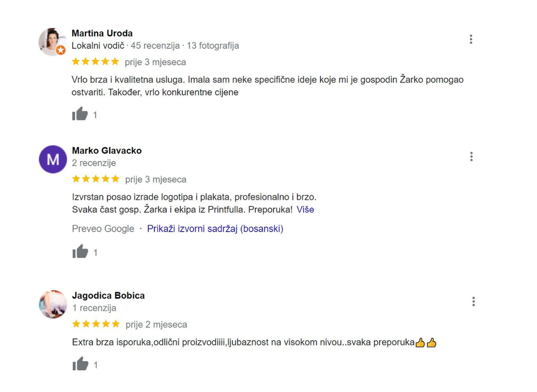Like Jagodica Bobica's review with thumbs up
This screenshot has height=392, width=537.
click(80, 364)
